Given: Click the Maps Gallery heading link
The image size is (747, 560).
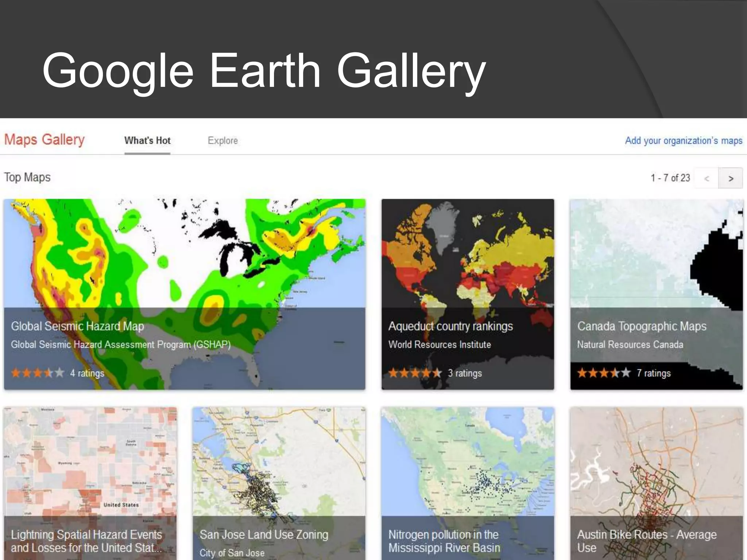Looking at the screenshot, I should pos(44,140).
